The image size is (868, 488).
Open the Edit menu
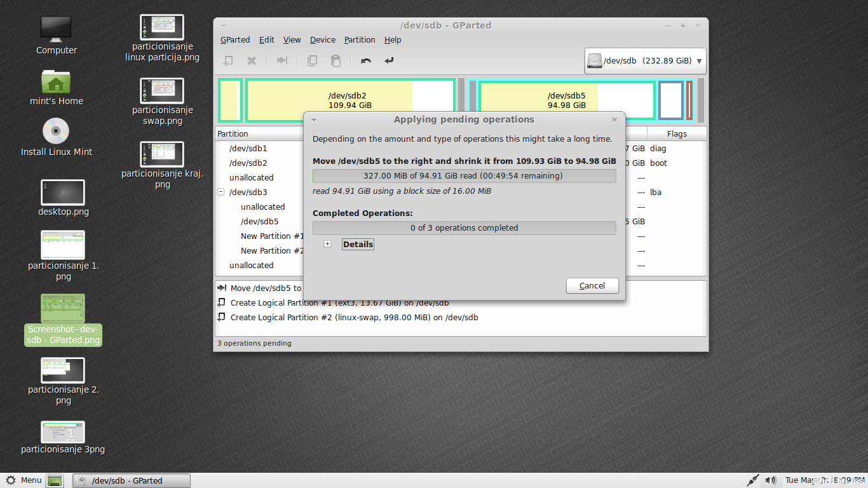click(x=267, y=39)
